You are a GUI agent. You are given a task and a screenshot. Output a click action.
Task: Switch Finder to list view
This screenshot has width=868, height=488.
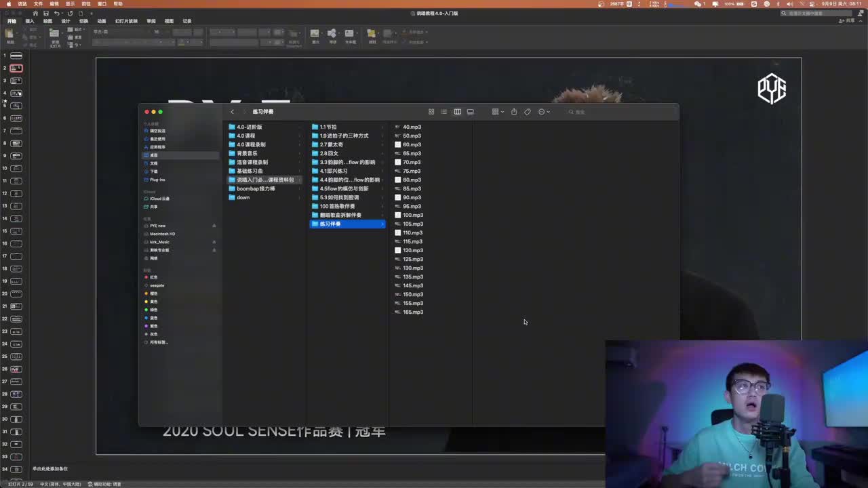[x=444, y=112]
